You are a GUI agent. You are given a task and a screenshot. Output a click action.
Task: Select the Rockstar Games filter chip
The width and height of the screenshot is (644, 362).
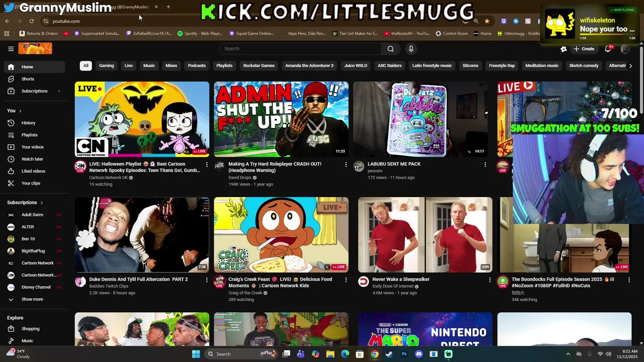[x=259, y=66]
